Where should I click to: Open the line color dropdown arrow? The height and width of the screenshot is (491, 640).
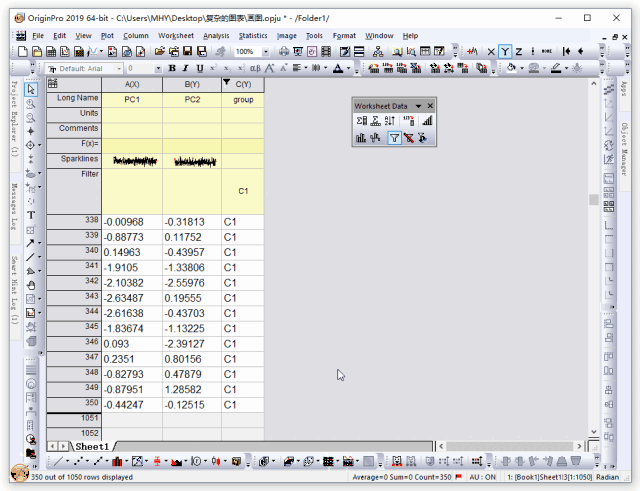click(x=567, y=68)
